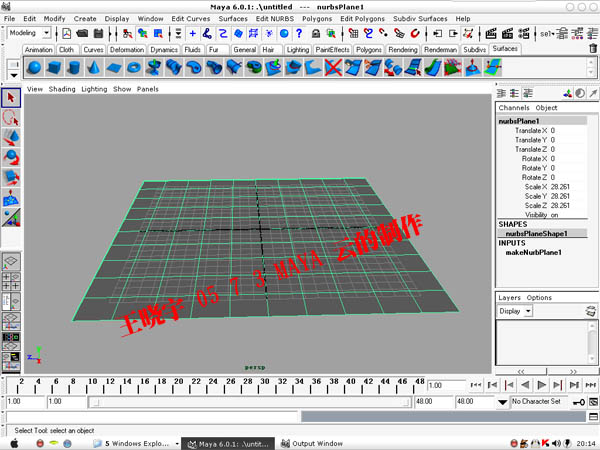Screen dimensions: 600x450
Task: Open the shelf menu arrow
Action: 14,75
